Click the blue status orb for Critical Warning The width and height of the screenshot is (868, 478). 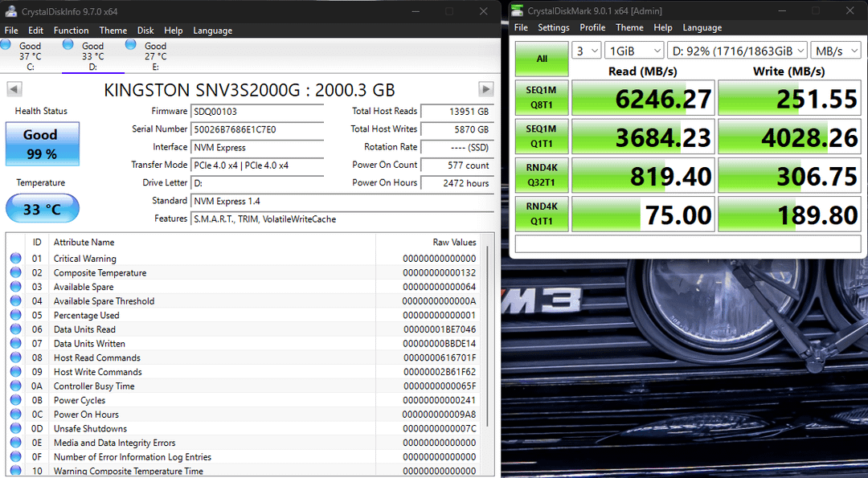coord(15,258)
